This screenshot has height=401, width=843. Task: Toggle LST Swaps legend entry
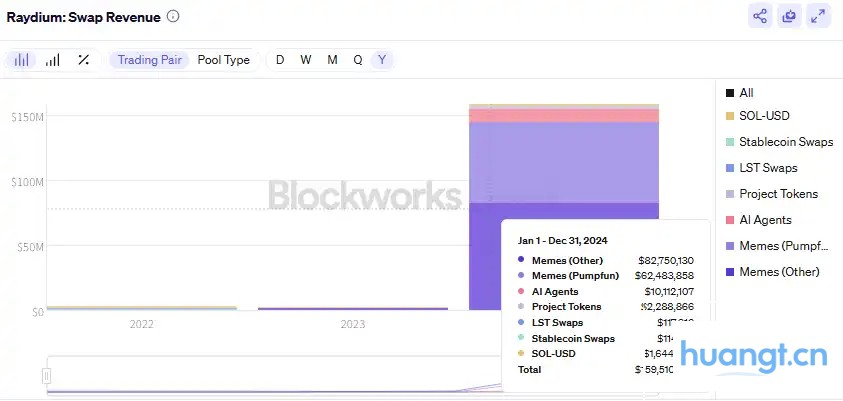pos(767,168)
